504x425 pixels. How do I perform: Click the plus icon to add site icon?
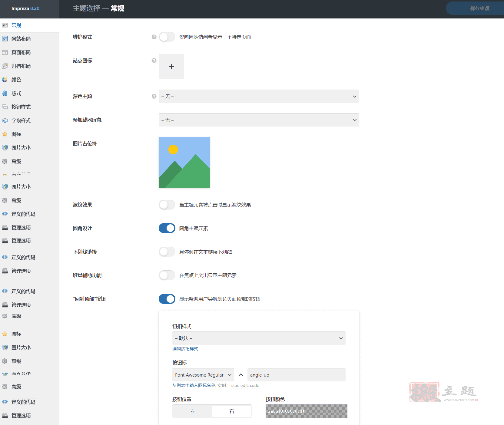171,67
